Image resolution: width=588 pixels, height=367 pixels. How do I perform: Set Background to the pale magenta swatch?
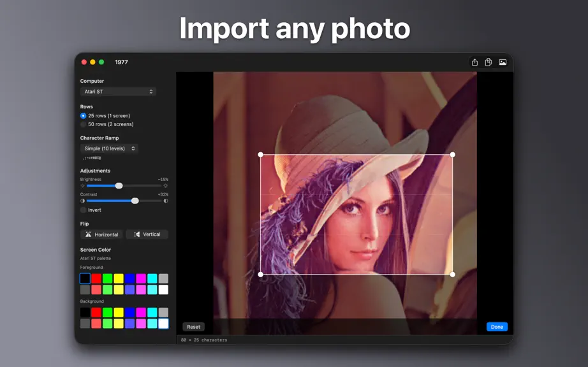coord(141,324)
